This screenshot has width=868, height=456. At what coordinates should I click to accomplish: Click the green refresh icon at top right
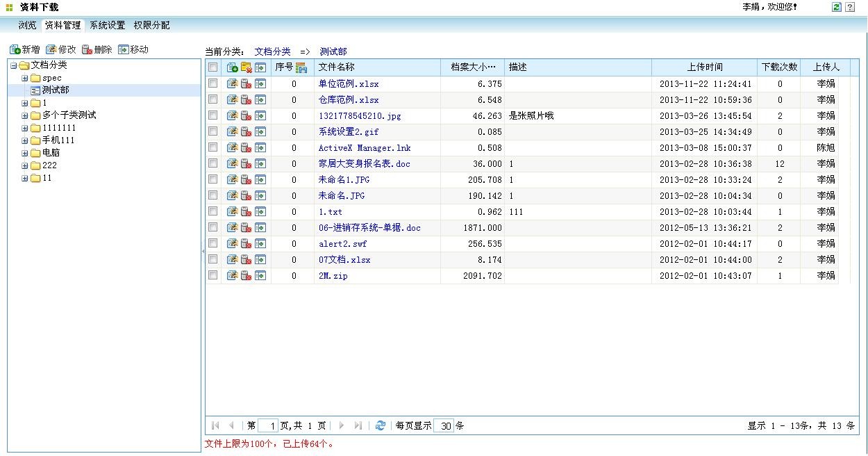[x=837, y=7]
